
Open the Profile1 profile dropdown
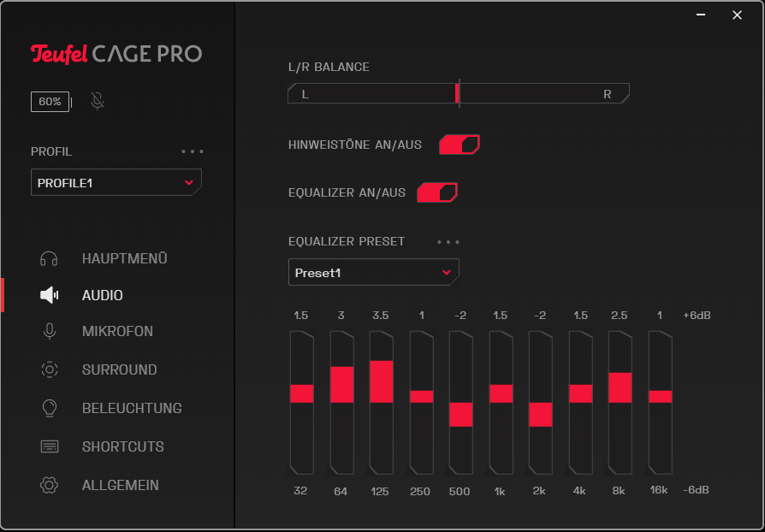click(x=116, y=182)
